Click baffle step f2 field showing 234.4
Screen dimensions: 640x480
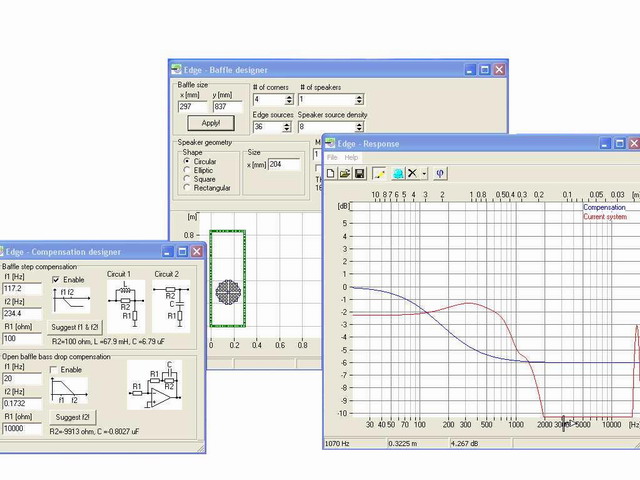pos(22,313)
